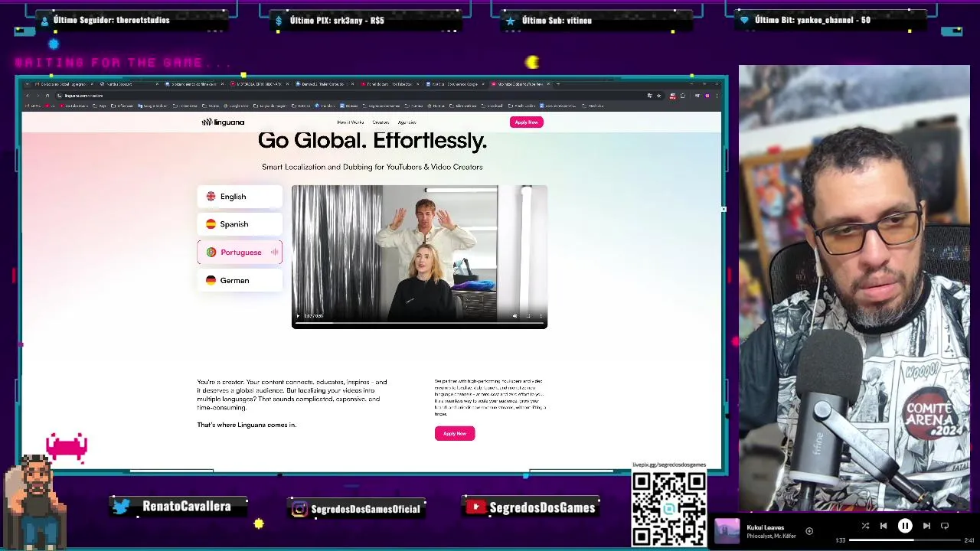This screenshot has height=551, width=980.
Task: Click the RenatoCavallera Twitter handle
Action: (187, 507)
